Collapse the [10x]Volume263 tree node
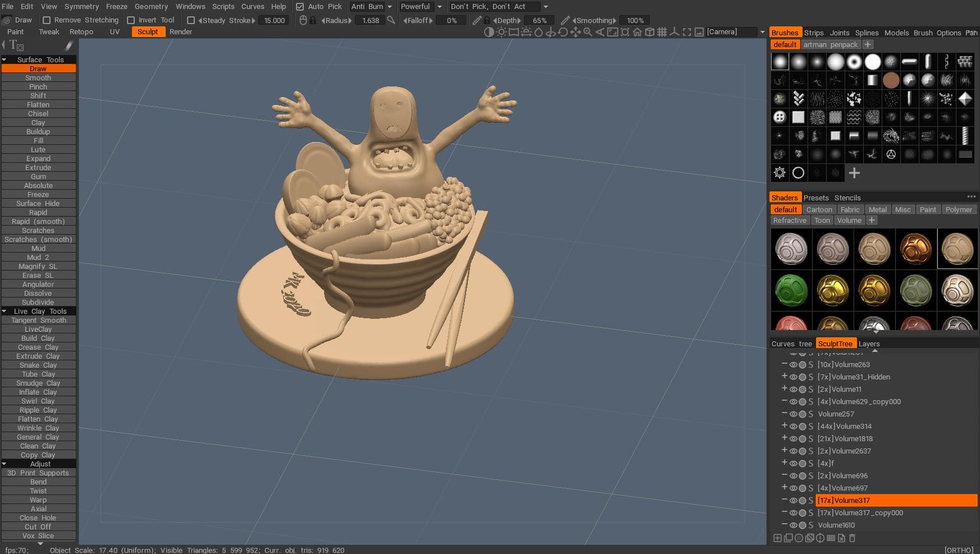980x554 pixels. click(x=785, y=364)
